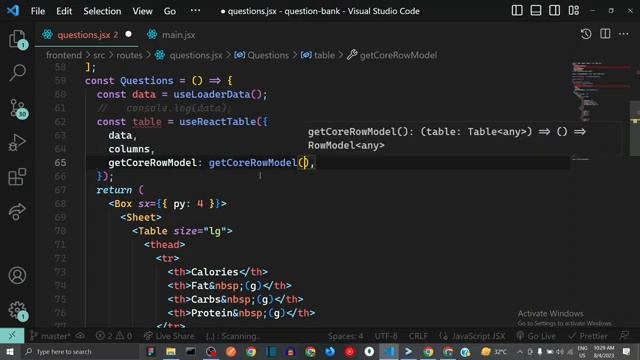Change end of line sequence CRLF
Screen dimensions: 640x360
point(418,336)
